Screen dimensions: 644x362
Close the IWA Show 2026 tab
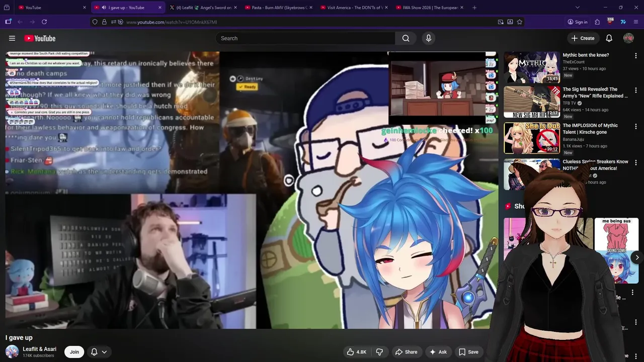[462, 8]
